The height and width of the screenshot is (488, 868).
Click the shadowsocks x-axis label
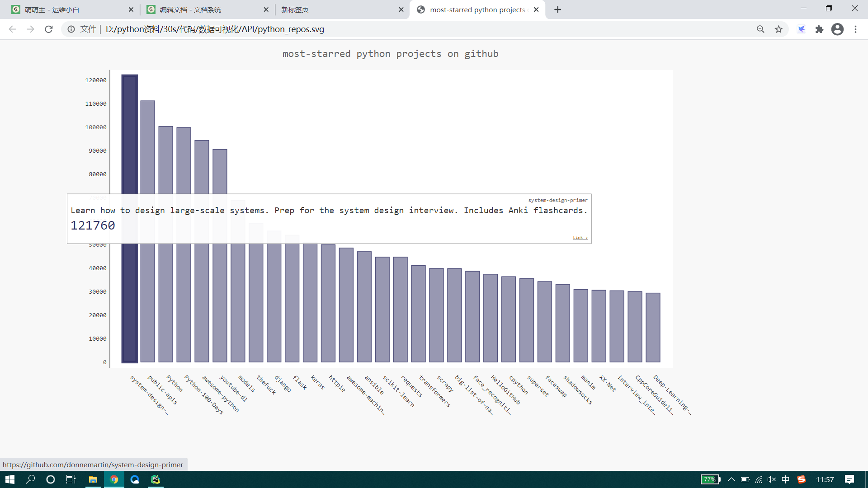[x=578, y=389]
